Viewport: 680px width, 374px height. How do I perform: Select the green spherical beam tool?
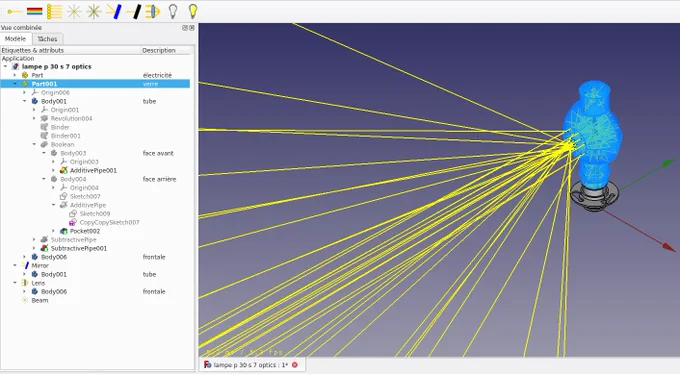pos(93,11)
